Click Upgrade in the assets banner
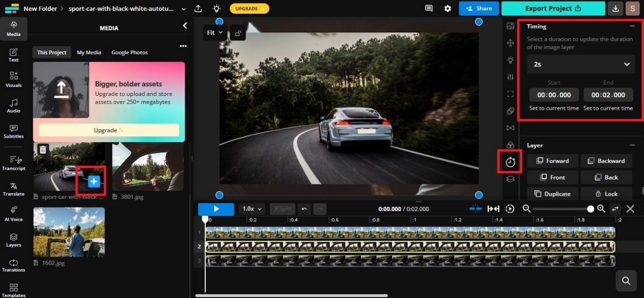This screenshot has width=644, height=298. tap(109, 130)
